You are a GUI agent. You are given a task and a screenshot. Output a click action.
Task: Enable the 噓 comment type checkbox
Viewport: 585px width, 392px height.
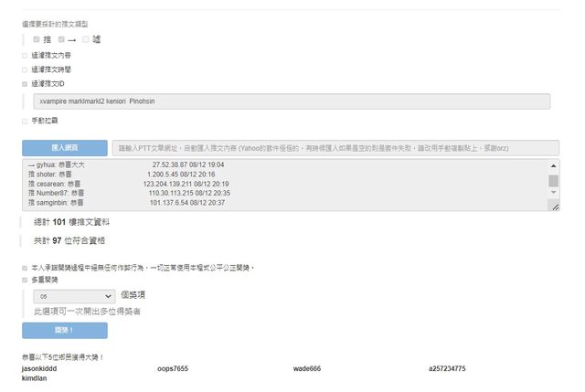pos(86,39)
